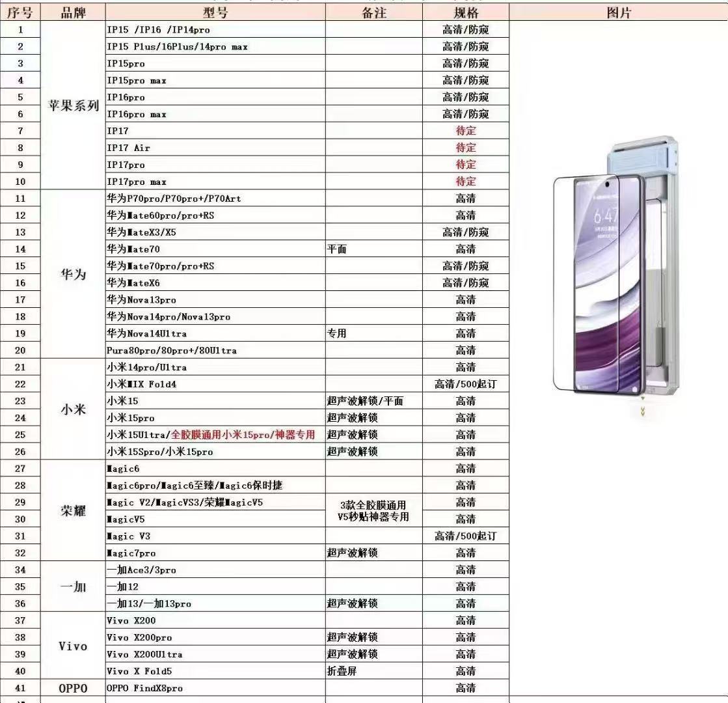This screenshot has height=703, width=728.
Task: Select the IP17 Air model cell
Action: coord(215,148)
